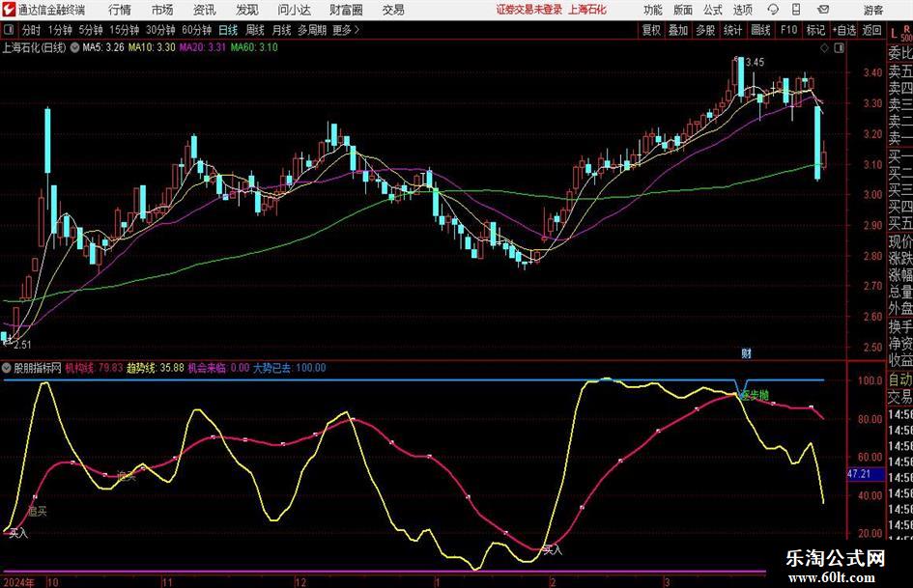Click the 3.45 high price label

point(755,63)
